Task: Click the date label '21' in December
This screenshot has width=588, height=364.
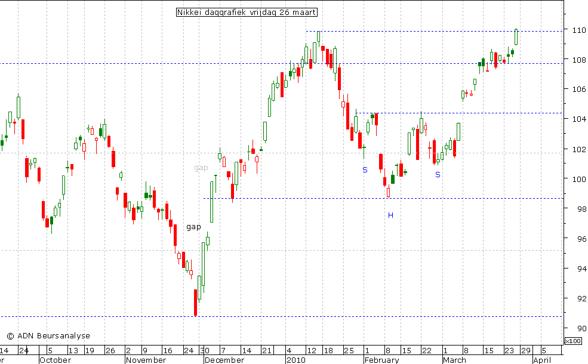Action: (x=267, y=351)
